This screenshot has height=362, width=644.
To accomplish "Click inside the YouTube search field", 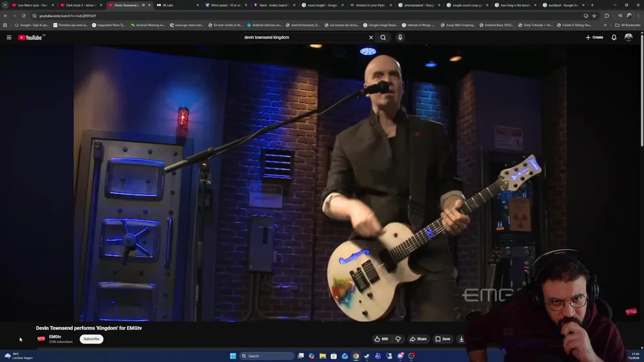I will coord(304,37).
